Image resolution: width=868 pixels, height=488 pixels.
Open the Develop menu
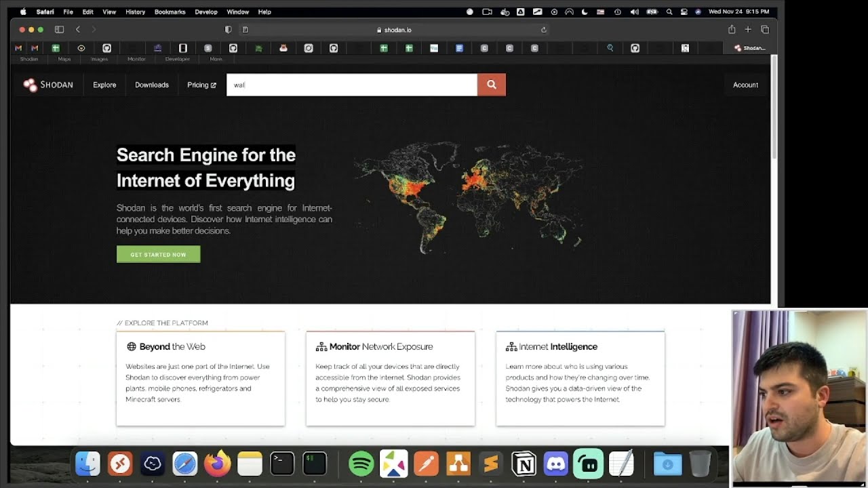pyautogui.click(x=206, y=12)
